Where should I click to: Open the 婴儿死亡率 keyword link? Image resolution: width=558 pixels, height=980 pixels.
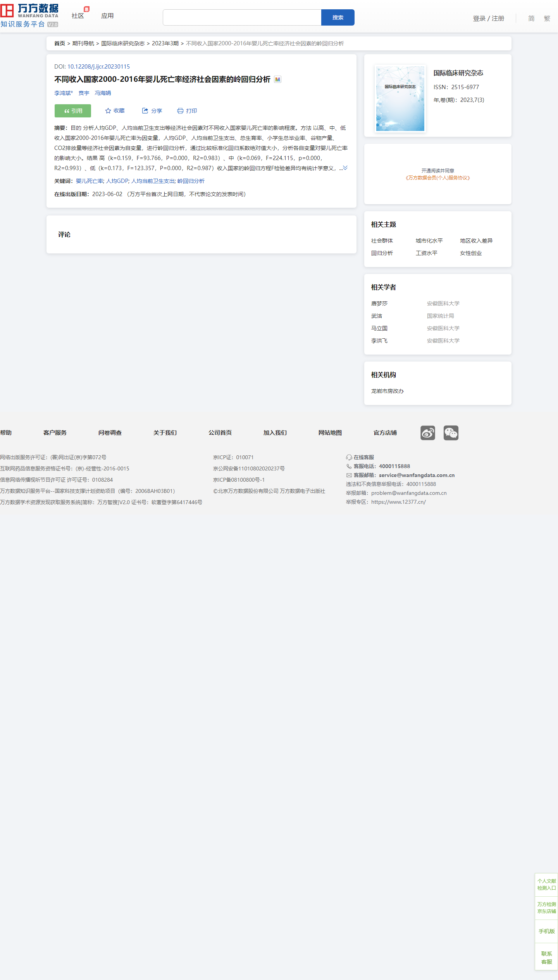tap(90, 181)
